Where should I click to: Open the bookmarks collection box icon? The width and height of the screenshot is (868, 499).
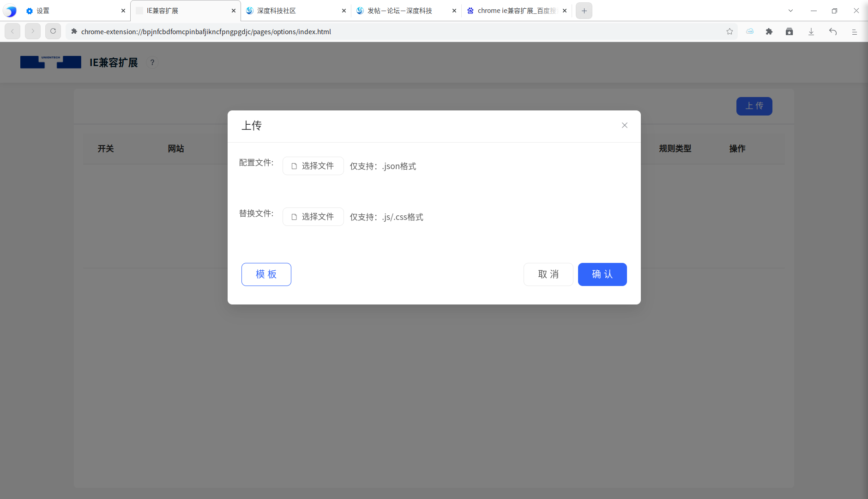(790, 31)
